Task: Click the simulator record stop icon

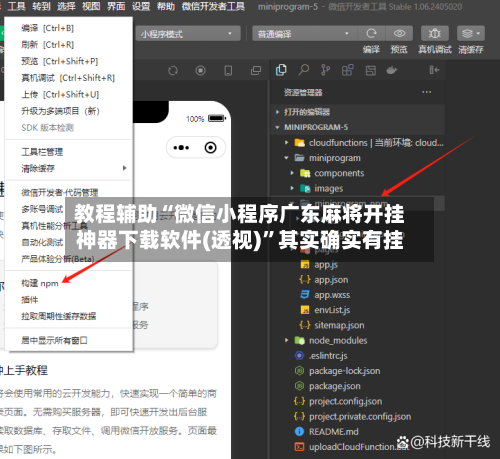Action: coord(200,71)
